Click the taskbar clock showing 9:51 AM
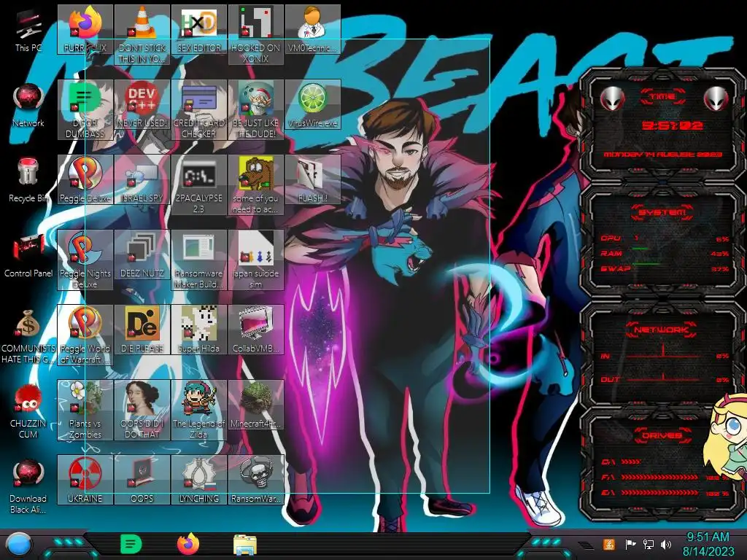747x560 pixels. pos(708,544)
